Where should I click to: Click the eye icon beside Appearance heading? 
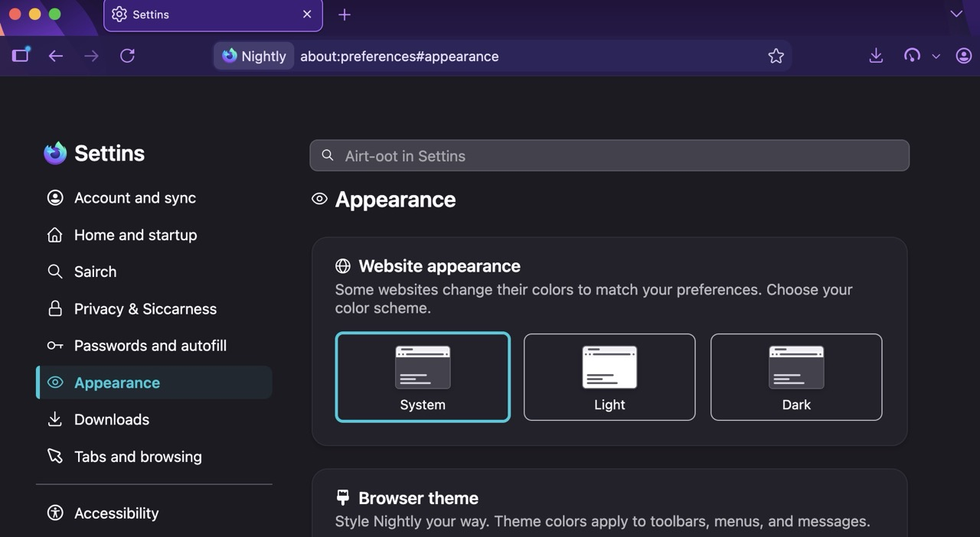[319, 199]
